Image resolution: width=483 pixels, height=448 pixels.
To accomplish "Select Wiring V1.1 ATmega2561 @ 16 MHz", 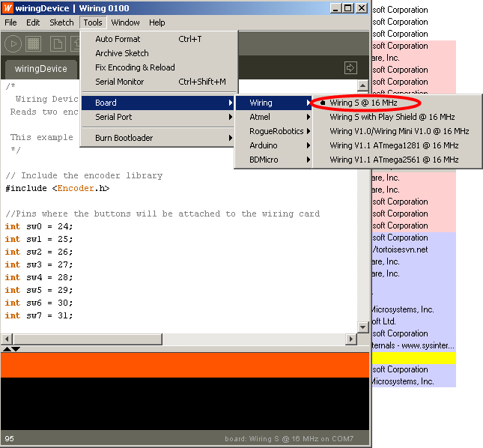I will click(x=394, y=160).
